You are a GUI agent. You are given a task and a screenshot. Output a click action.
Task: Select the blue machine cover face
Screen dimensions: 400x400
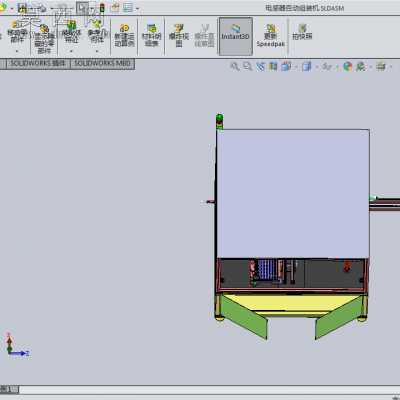(293, 193)
